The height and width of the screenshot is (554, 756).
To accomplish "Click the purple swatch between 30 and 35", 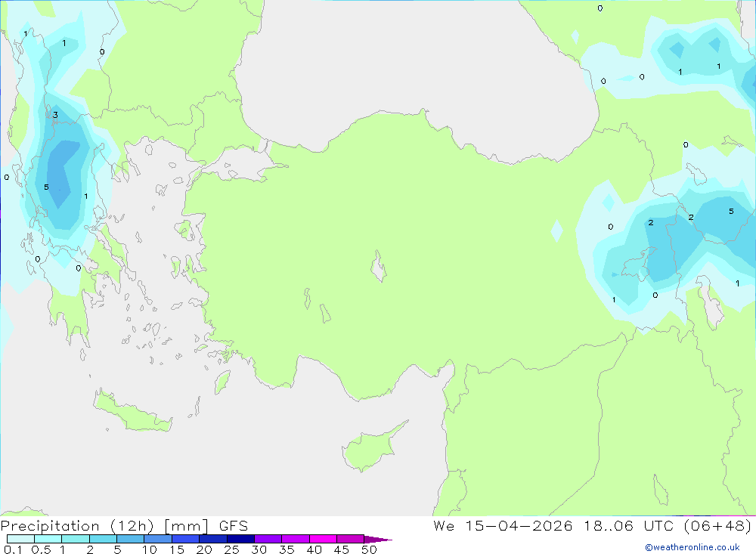I will (x=268, y=539).
